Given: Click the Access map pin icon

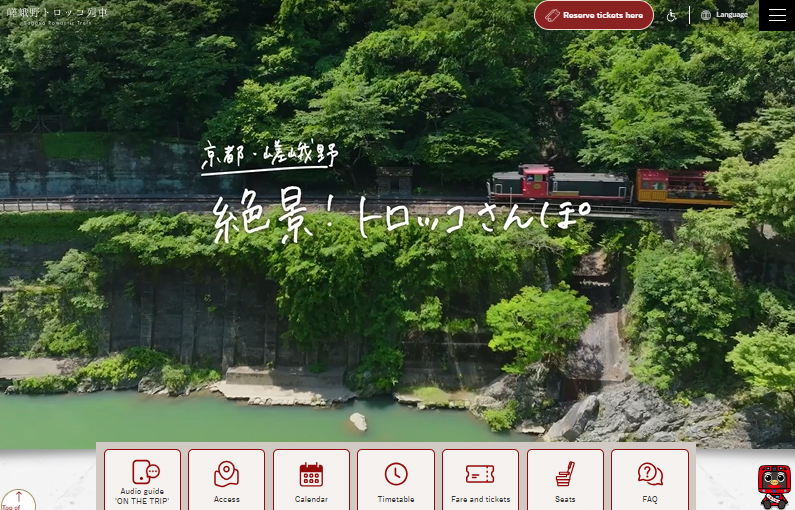Looking at the screenshot, I should click(226, 474).
